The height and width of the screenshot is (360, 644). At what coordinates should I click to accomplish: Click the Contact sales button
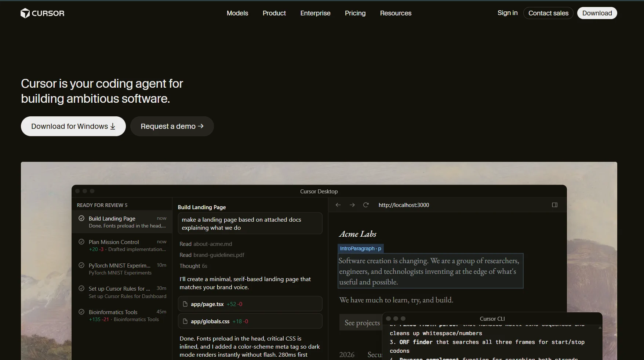click(548, 13)
